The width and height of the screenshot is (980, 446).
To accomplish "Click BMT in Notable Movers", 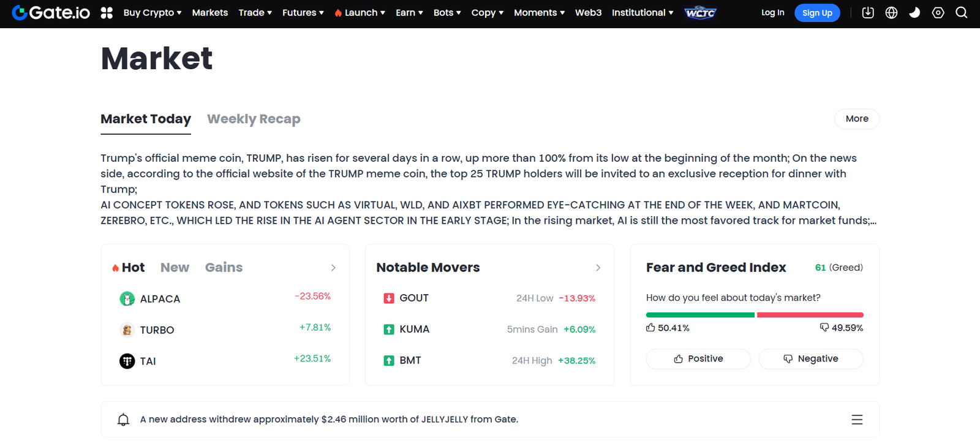I will [x=410, y=361].
